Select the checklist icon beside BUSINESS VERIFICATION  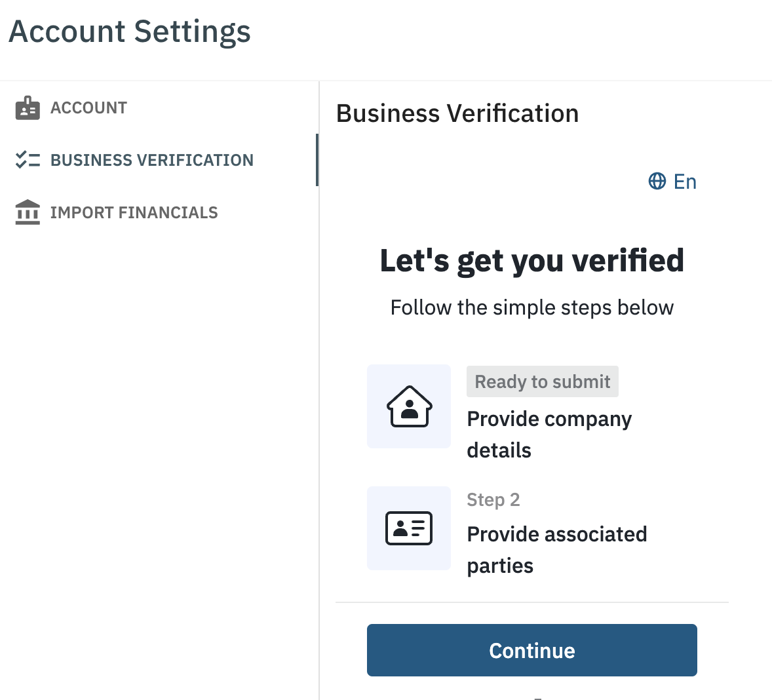27,159
